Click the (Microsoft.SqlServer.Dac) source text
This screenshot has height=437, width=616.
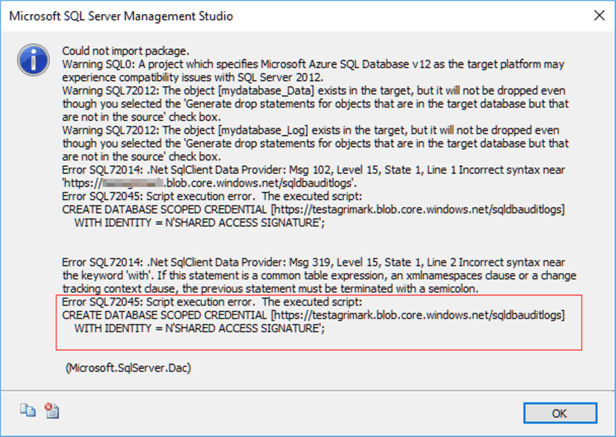pyautogui.click(x=124, y=367)
